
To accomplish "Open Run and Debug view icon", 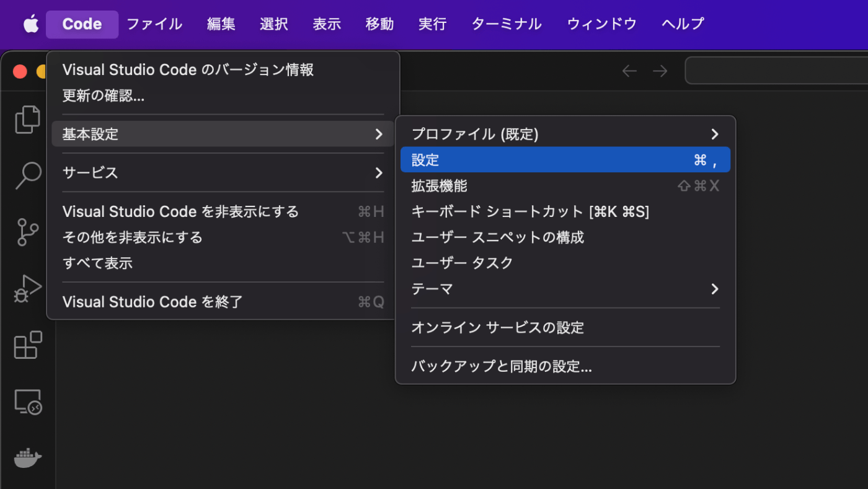I will tap(27, 289).
